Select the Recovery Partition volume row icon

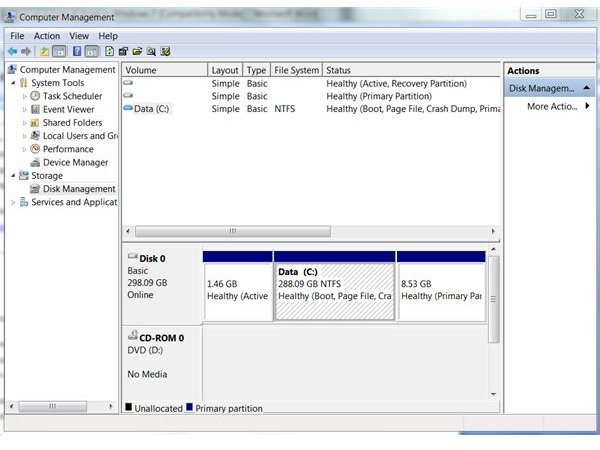point(128,83)
